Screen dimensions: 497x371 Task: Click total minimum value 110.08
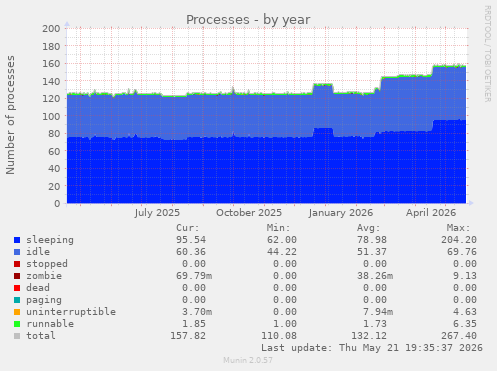point(279,336)
